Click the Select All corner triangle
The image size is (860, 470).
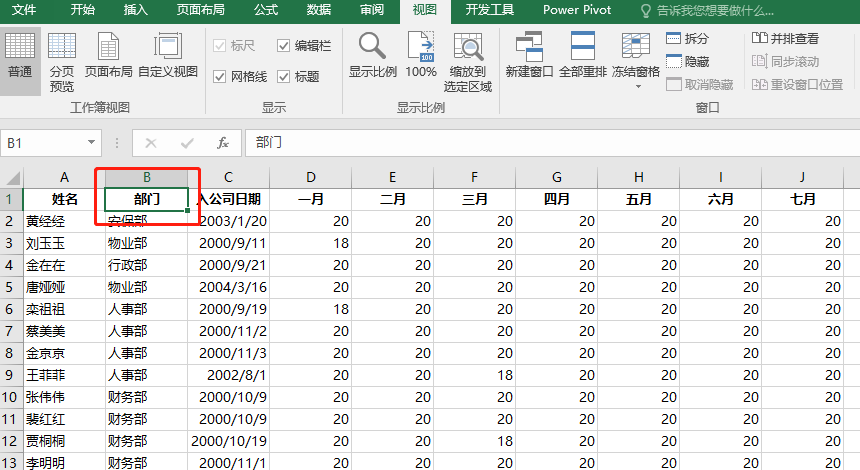tap(13, 178)
